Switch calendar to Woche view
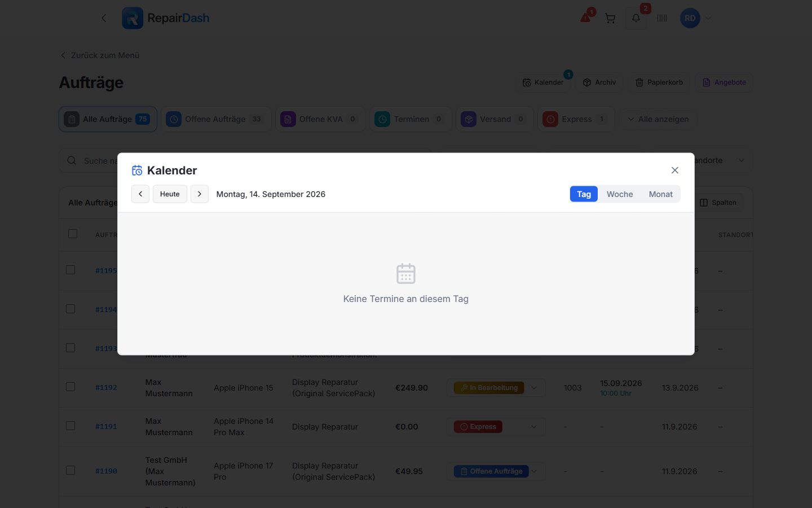812x508 pixels. coord(620,194)
